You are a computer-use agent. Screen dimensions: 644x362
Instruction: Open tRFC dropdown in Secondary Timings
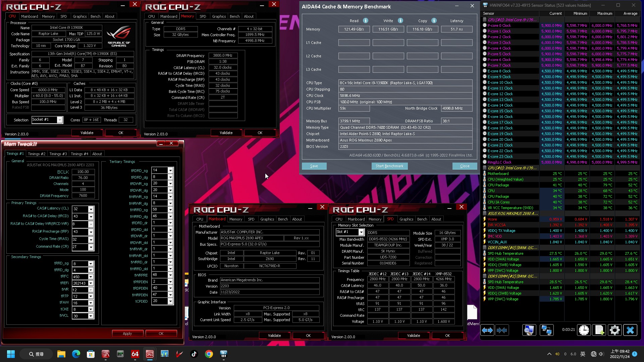pos(91,277)
